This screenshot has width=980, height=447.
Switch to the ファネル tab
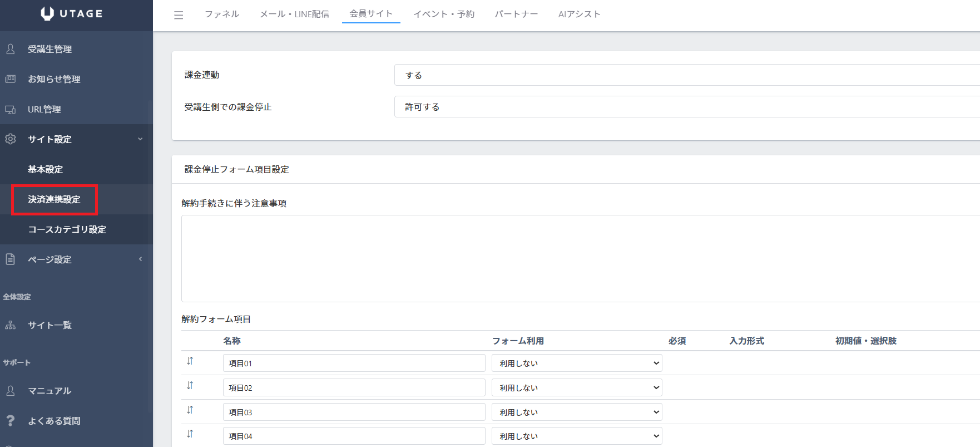(x=221, y=14)
